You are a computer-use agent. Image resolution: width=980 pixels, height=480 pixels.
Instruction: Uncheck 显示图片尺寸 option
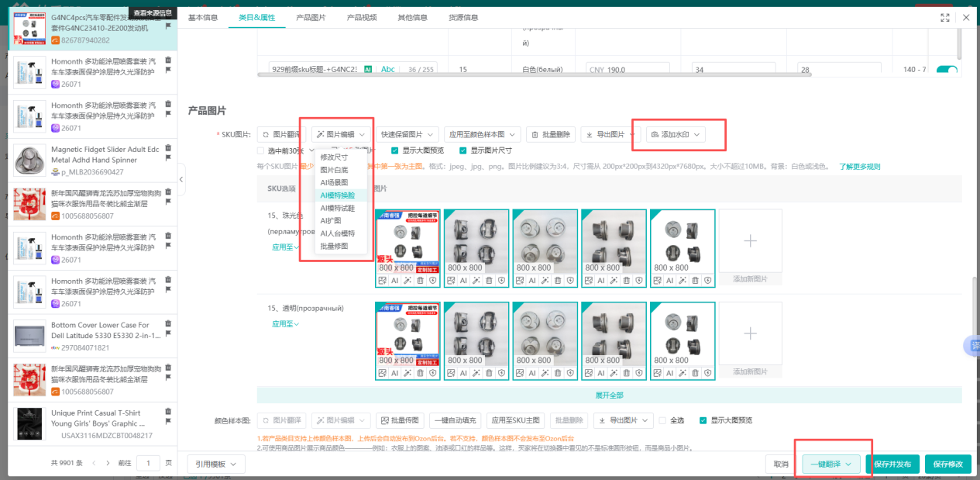coord(463,150)
